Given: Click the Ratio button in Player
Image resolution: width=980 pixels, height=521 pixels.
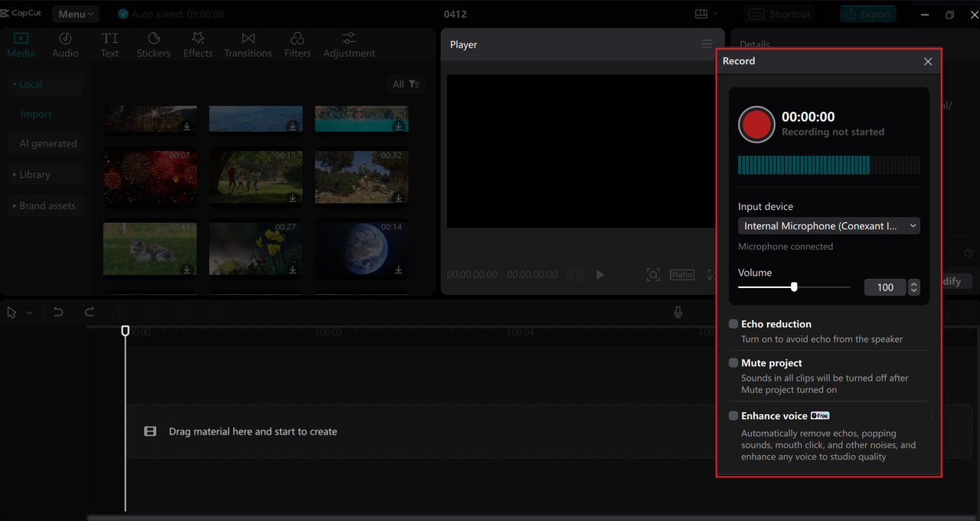Looking at the screenshot, I should coord(682,274).
